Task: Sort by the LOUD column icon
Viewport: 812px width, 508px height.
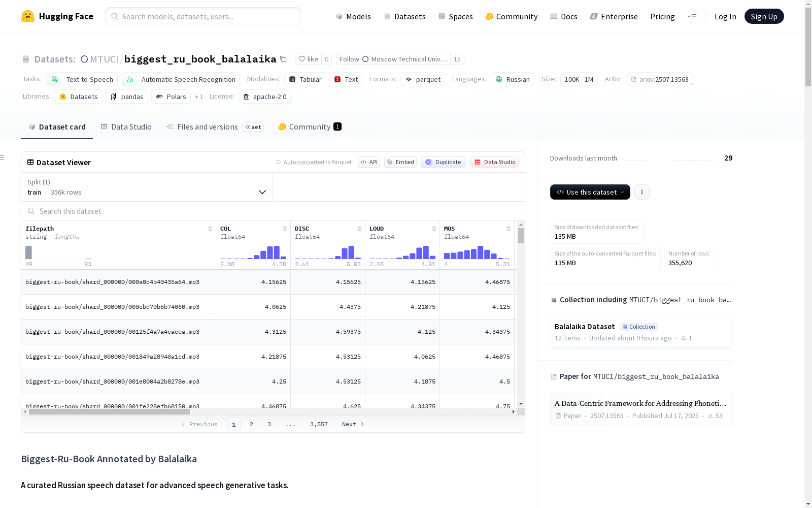Action: click(x=434, y=229)
